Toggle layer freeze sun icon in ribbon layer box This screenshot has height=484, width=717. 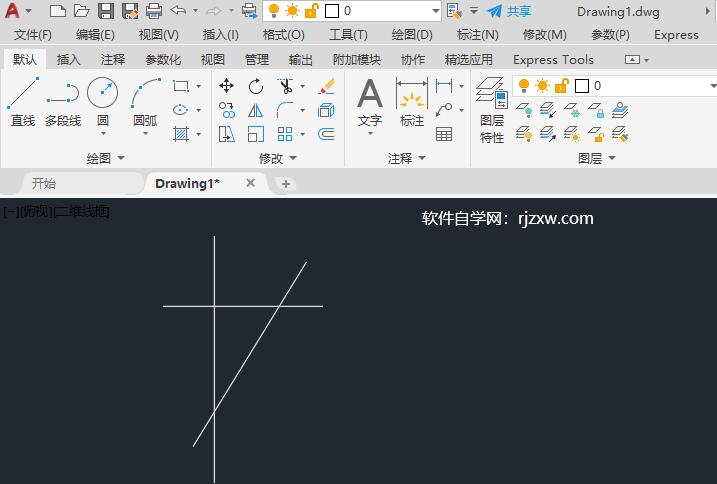[x=543, y=86]
